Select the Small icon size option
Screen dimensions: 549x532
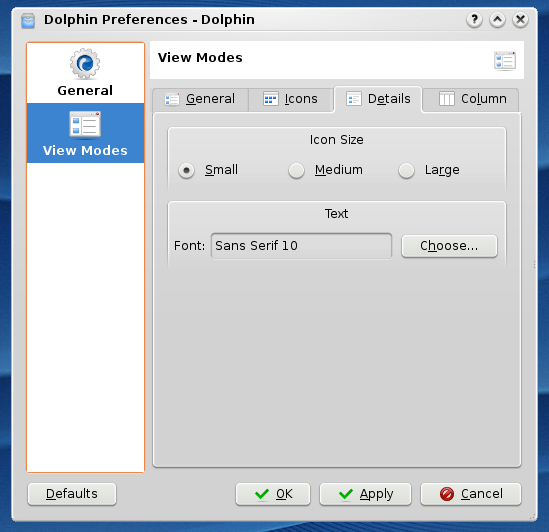click(x=208, y=170)
